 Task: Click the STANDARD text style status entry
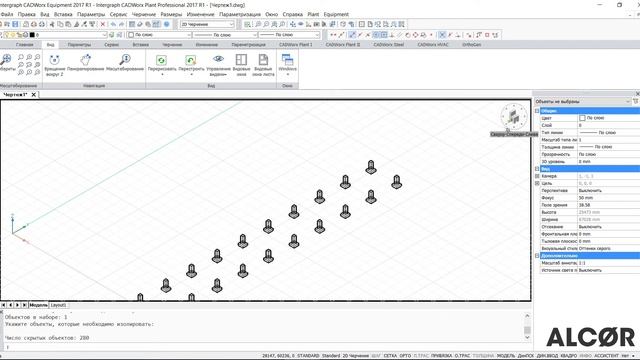pyautogui.click(x=308, y=356)
